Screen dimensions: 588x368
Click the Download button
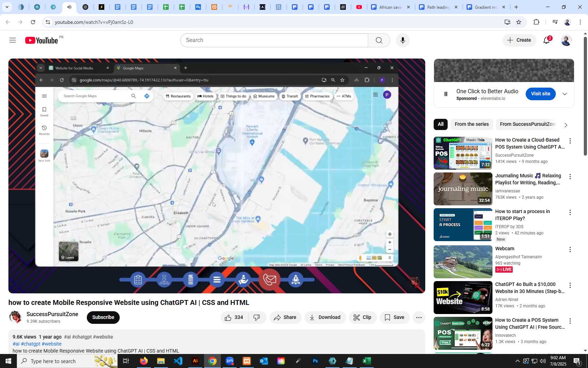pyautogui.click(x=325, y=318)
